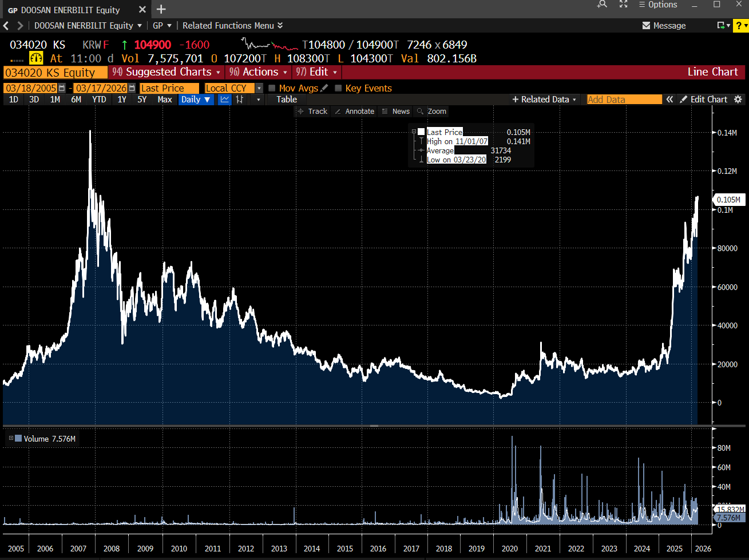The height and width of the screenshot is (560, 749).
Task: Open the Daily periodicity dropdown
Action: (195, 100)
